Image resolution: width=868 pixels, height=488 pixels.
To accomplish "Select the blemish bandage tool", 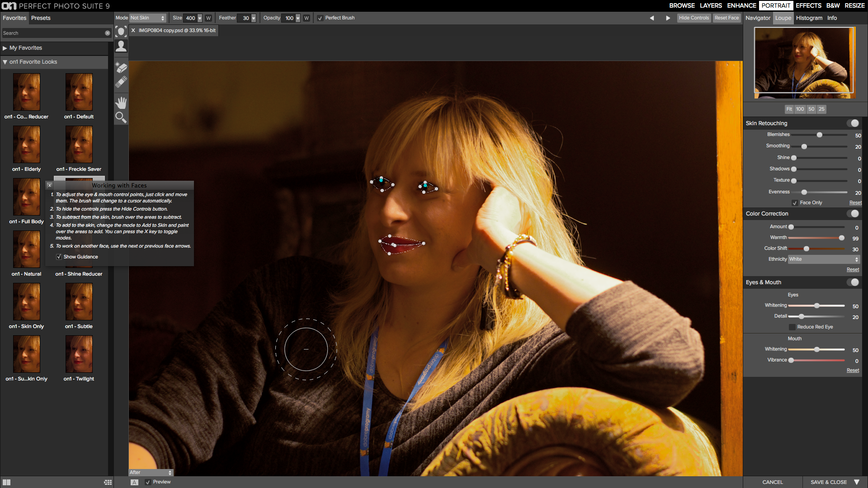I will (x=121, y=82).
